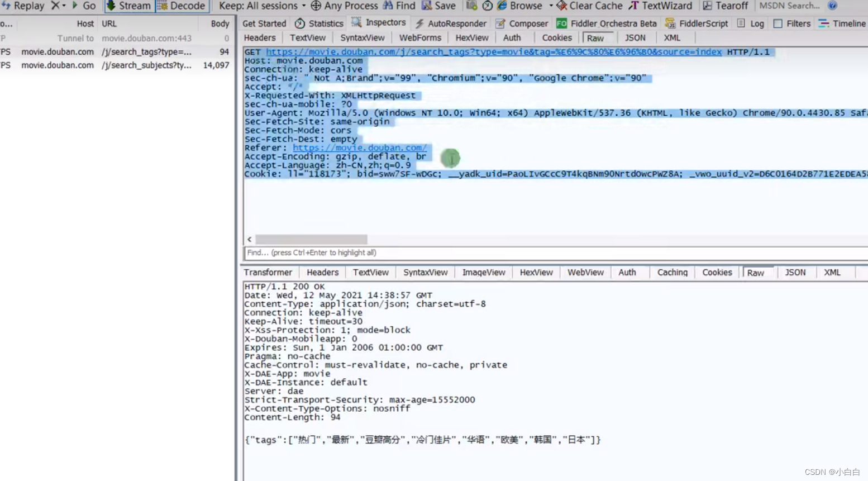Open the WebForms inspector tab
Viewport: 868px width, 481px height.
pyautogui.click(x=420, y=37)
